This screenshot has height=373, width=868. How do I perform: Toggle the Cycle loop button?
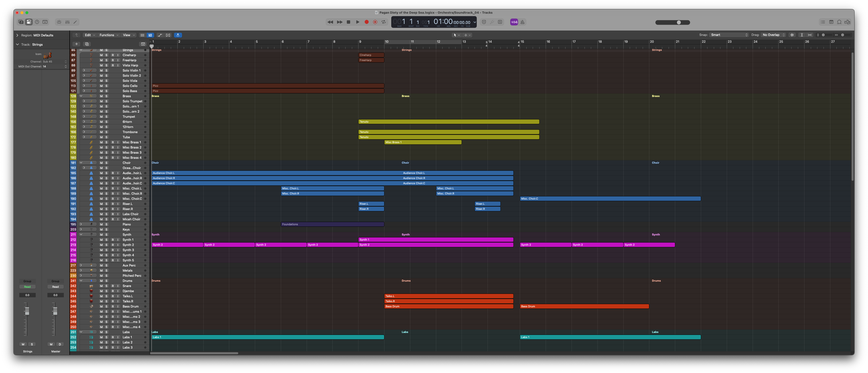pos(383,22)
